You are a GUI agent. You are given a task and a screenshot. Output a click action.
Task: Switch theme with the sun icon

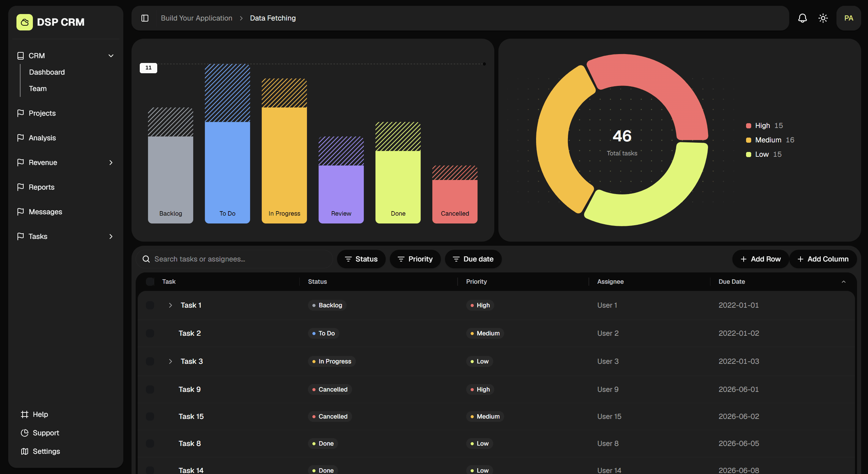(x=823, y=18)
